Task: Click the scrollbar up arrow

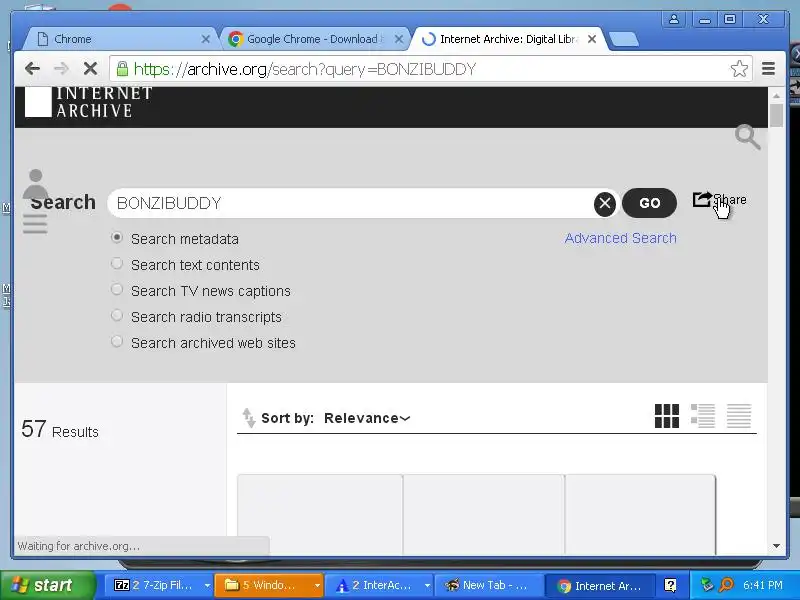Action: [x=776, y=95]
